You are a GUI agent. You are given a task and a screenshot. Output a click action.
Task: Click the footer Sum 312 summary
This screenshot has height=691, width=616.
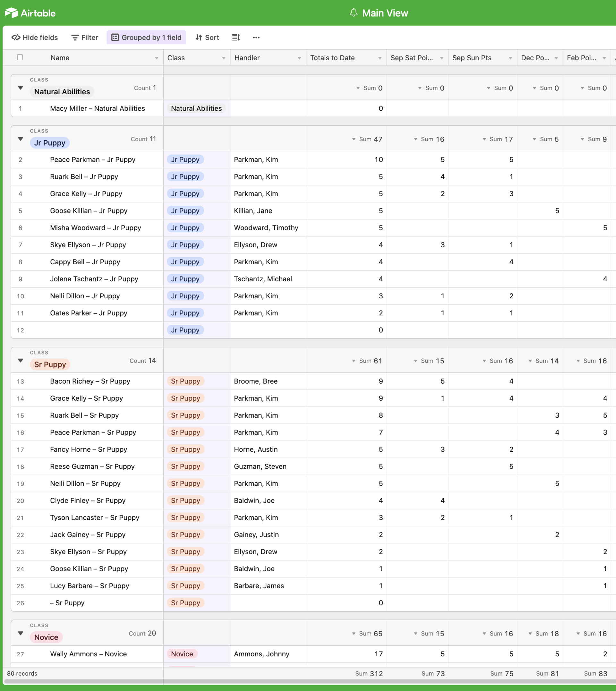pyautogui.click(x=369, y=673)
